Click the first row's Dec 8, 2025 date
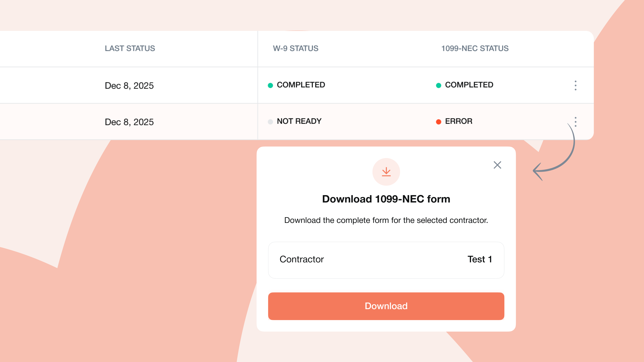The height and width of the screenshot is (362, 644). 129,86
